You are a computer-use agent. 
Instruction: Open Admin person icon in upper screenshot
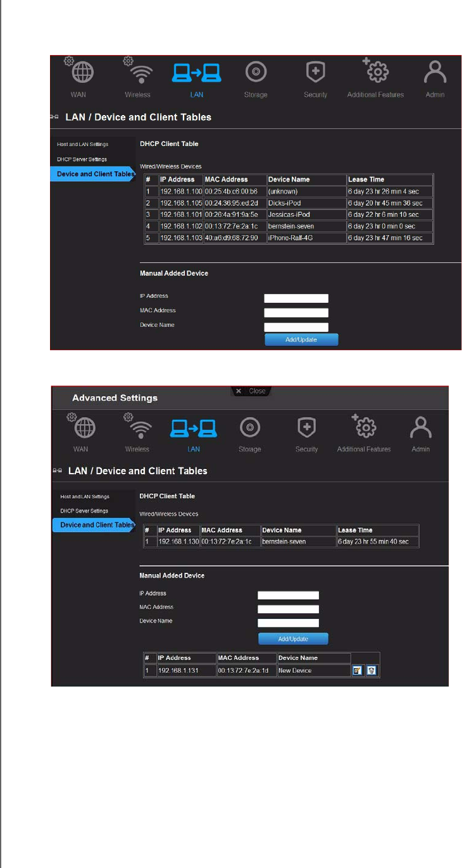point(435,72)
